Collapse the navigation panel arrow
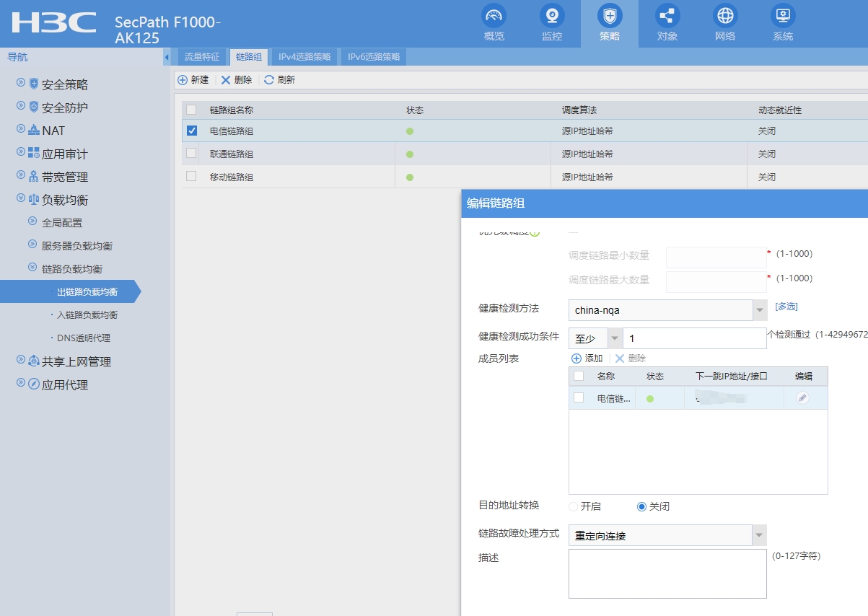The height and width of the screenshot is (616, 868). point(167,57)
